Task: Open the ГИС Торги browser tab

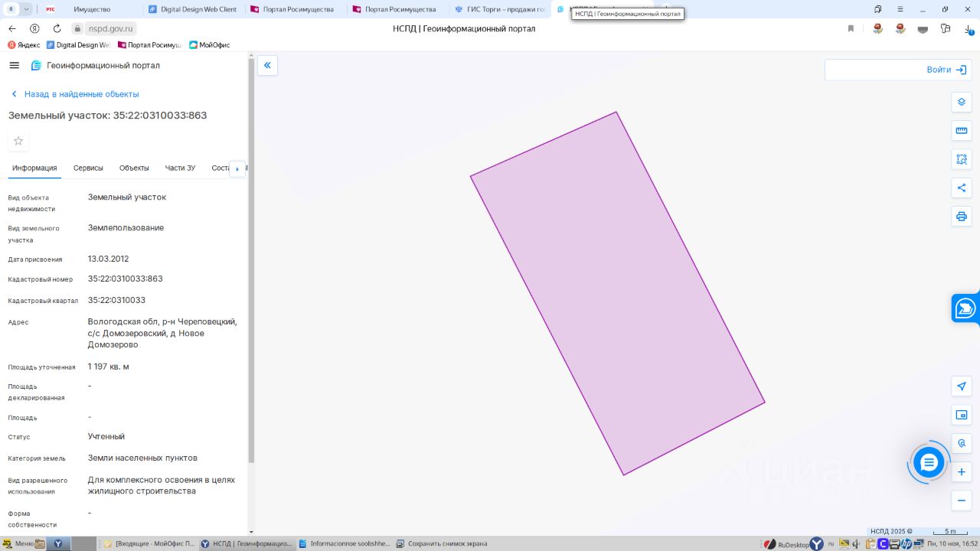Action: (x=498, y=9)
